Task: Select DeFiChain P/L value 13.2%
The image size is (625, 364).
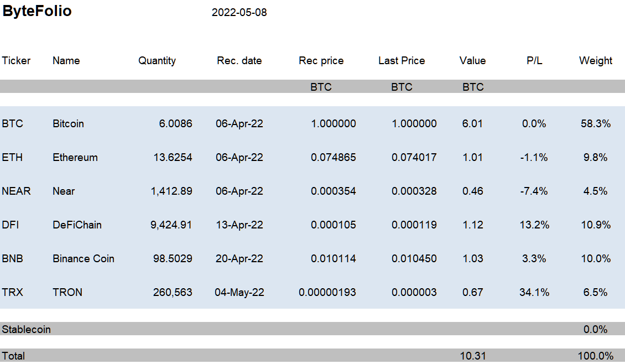Action: 534,225
